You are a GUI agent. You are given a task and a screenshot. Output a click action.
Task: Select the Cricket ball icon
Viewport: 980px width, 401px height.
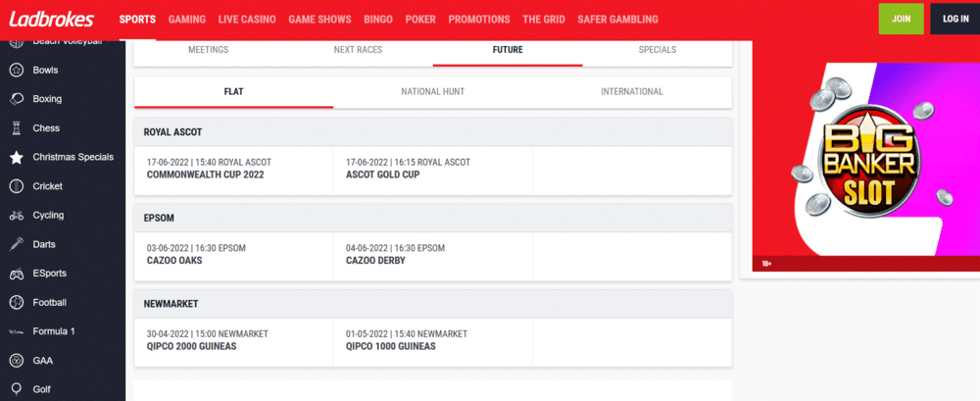(17, 186)
